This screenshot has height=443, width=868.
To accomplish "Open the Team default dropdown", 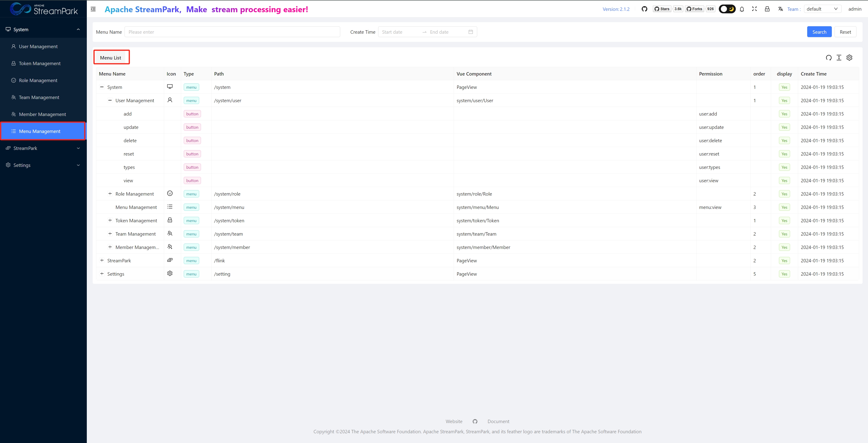I will coord(822,9).
